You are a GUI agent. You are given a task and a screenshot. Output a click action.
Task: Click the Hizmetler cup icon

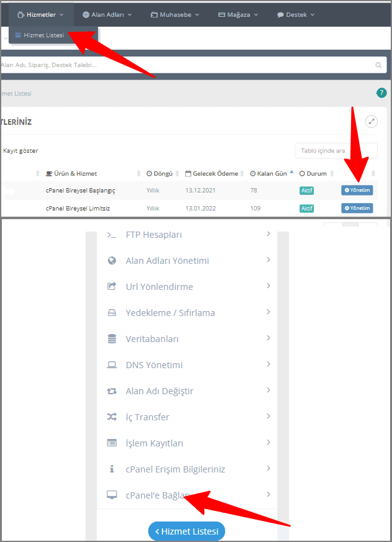coord(21,15)
